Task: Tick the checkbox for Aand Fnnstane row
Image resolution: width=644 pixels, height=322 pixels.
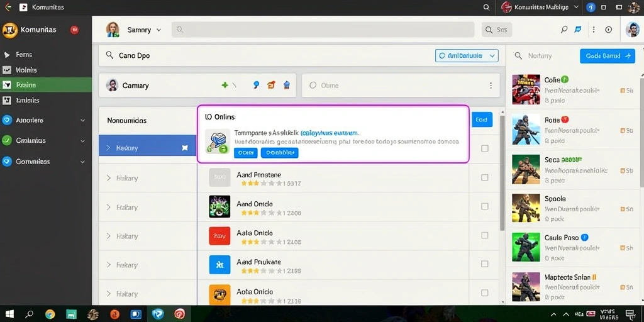Action: [485, 177]
